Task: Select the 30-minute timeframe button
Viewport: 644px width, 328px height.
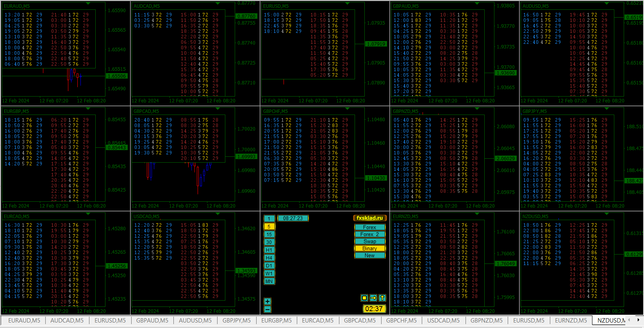Action: (x=269, y=242)
